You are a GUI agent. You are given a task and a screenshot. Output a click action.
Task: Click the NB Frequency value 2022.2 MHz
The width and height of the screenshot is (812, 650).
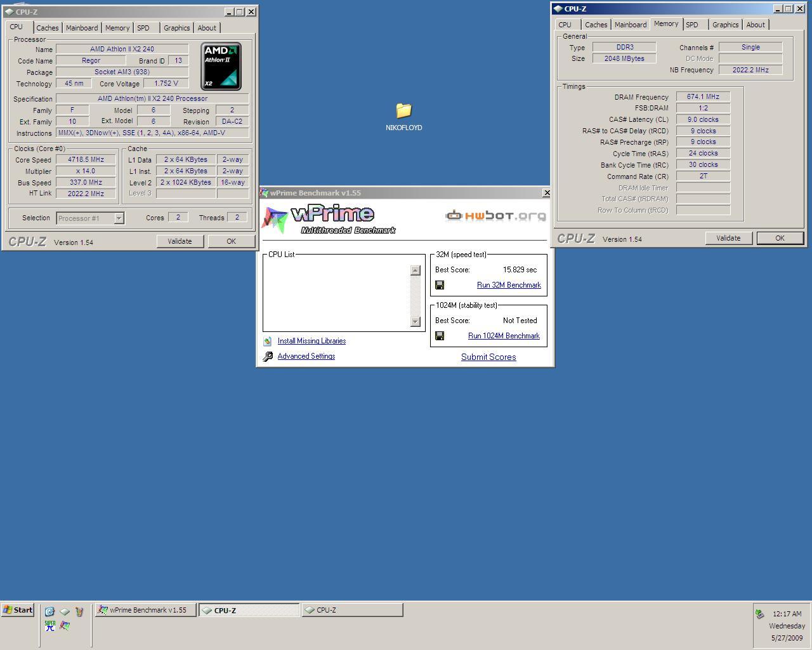pos(750,70)
